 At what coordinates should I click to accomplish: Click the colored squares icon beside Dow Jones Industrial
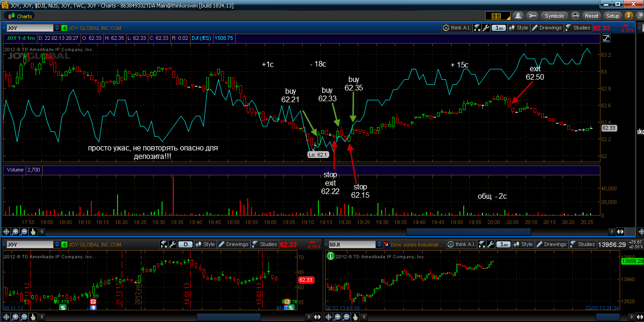(387, 244)
